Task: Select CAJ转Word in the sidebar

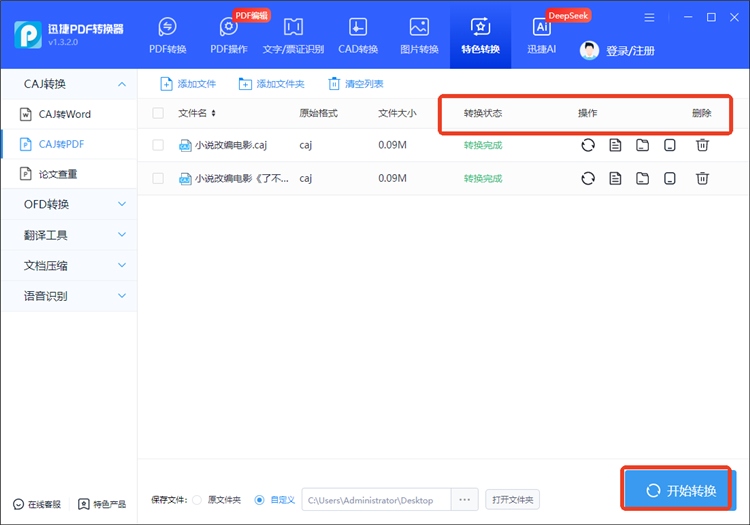Action: tap(65, 114)
